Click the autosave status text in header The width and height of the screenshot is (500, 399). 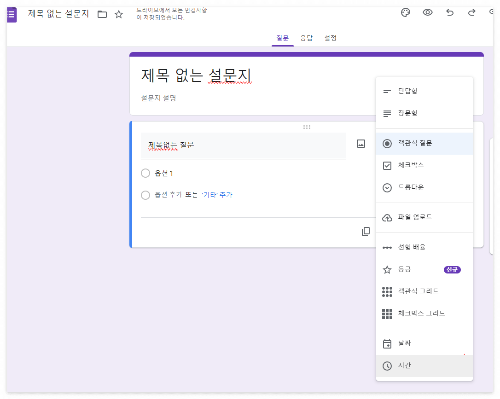pyautogui.click(x=172, y=14)
